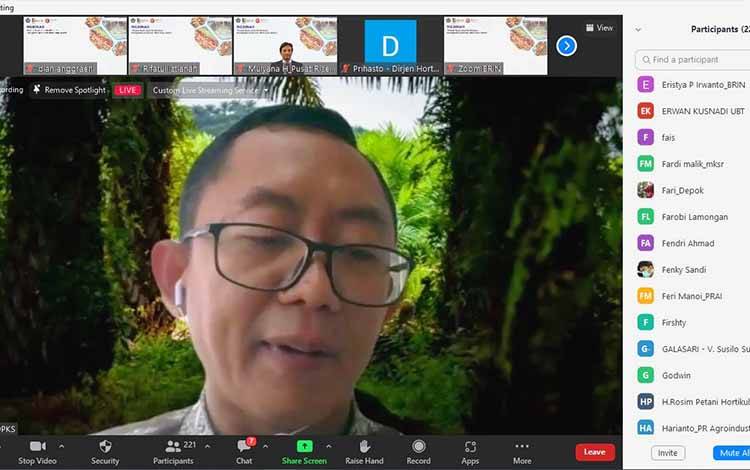The width and height of the screenshot is (750, 470).
Task: Select the Mulyana H_Pusat Rise video thumbnail
Action: 286,46
